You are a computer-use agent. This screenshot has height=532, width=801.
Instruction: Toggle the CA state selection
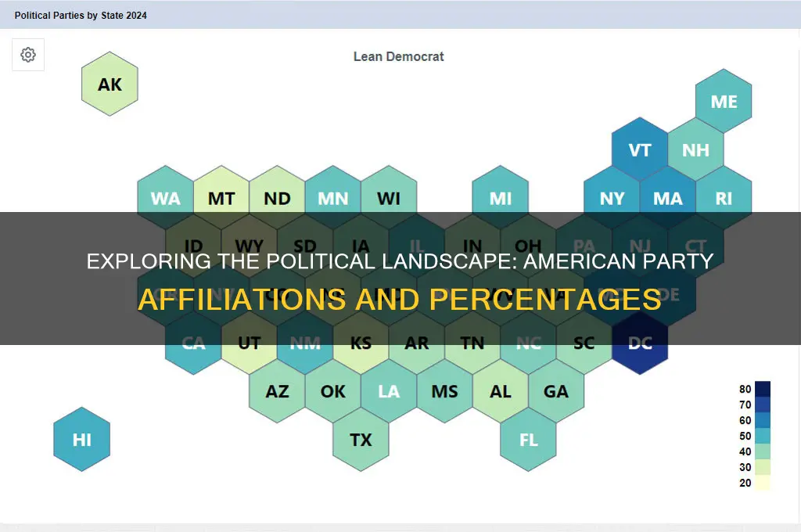(x=192, y=343)
